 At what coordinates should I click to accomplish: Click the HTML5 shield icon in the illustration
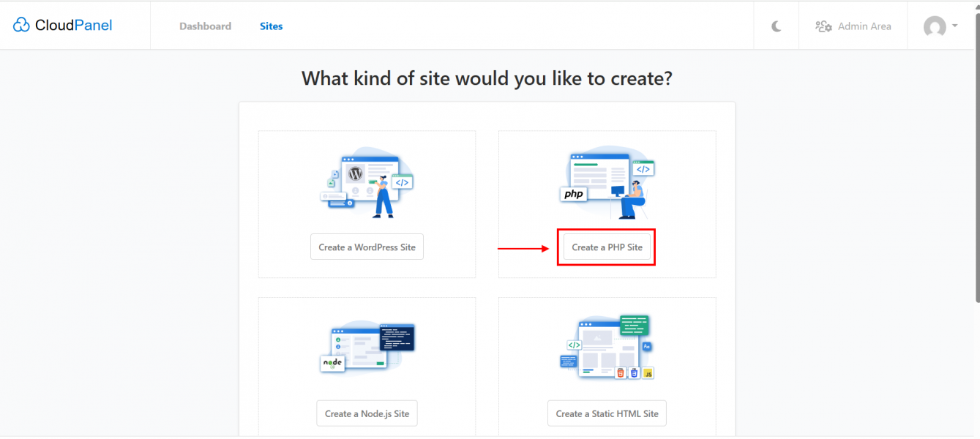(621, 373)
